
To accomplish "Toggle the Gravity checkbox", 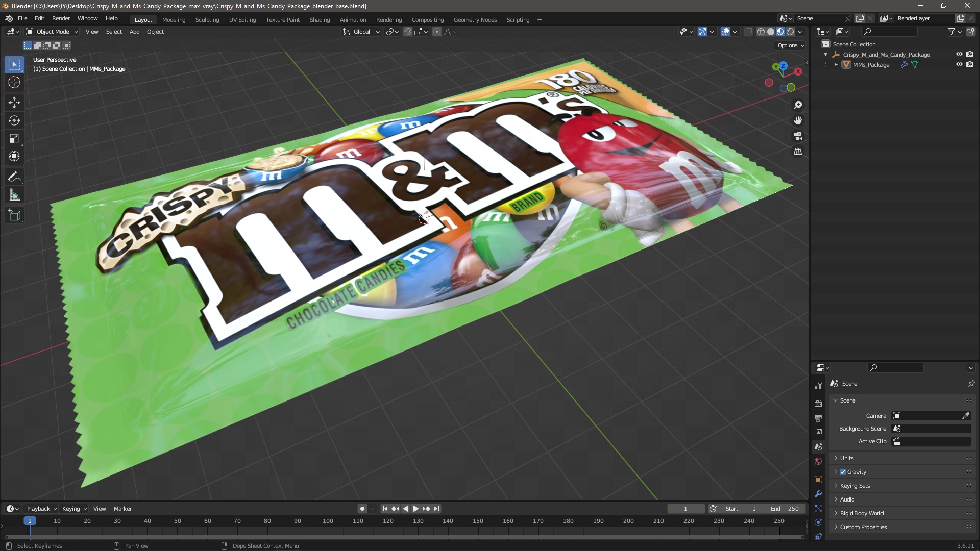I will 843,472.
